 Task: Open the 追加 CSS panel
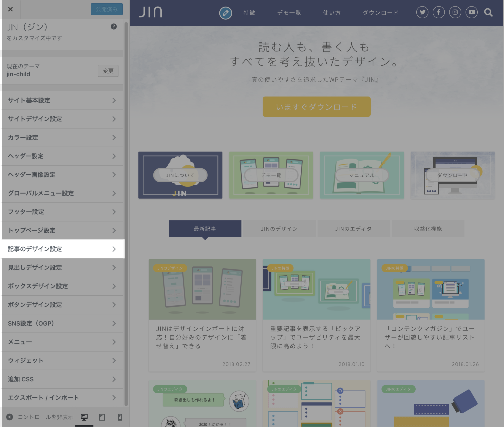click(x=62, y=379)
